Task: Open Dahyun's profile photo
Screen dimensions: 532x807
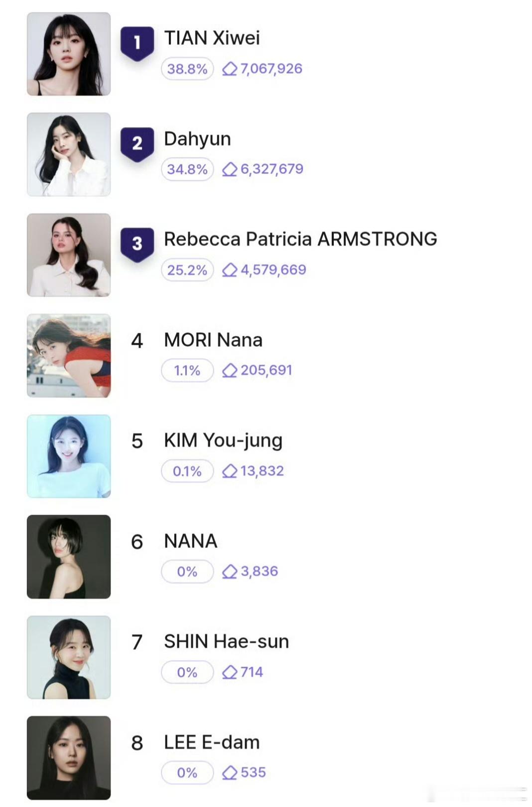Action: [x=69, y=154]
